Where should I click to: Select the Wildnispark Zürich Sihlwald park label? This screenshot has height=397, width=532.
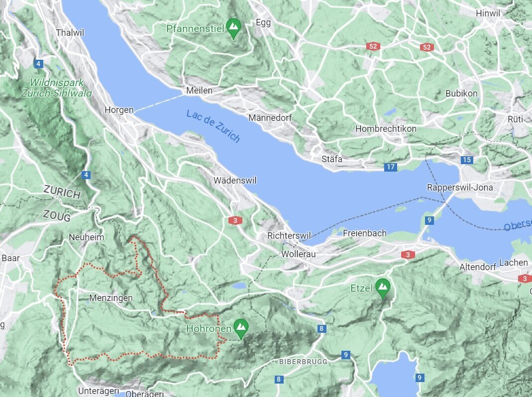pos(56,88)
